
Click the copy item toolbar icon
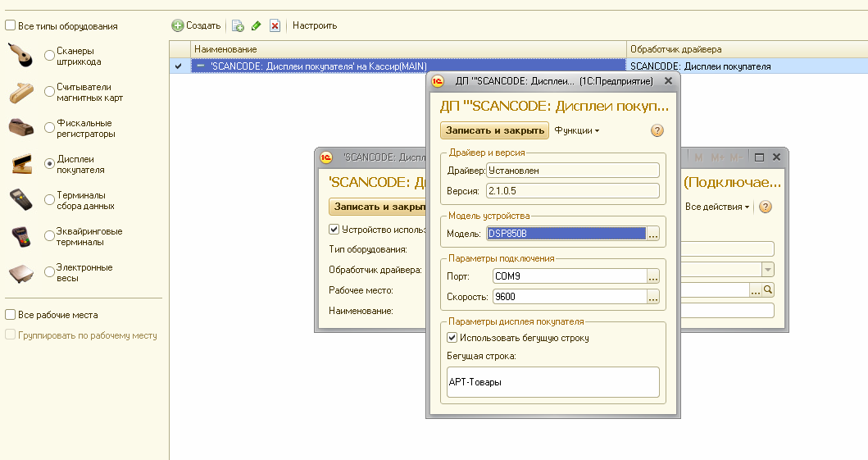(x=238, y=25)
